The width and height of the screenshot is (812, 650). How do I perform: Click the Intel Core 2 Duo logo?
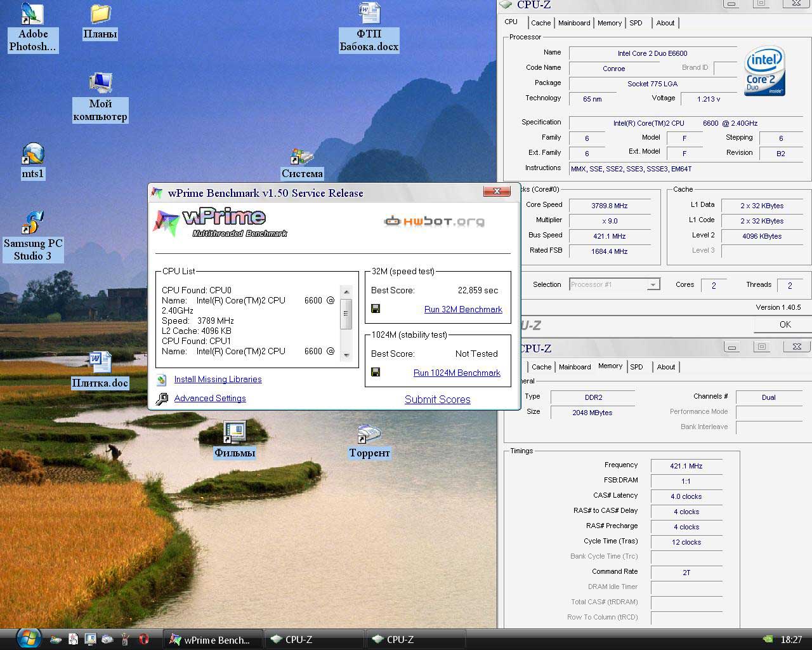pos(765,70)
